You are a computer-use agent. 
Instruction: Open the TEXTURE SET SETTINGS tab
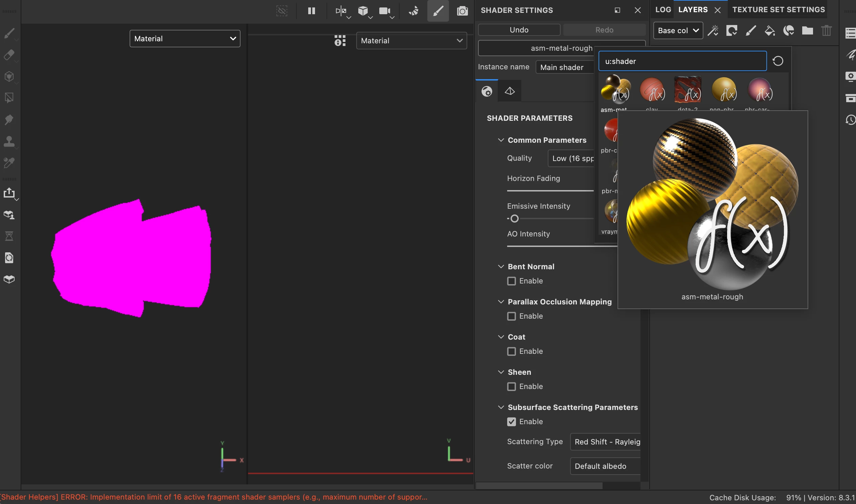[778, 10]
